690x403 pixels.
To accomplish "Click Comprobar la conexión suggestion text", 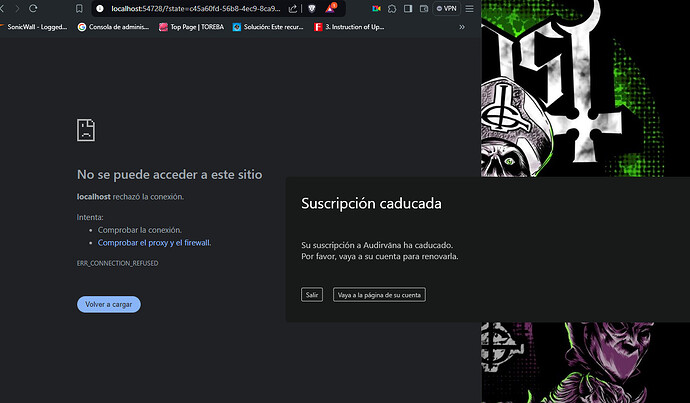I will coord(139,230).
